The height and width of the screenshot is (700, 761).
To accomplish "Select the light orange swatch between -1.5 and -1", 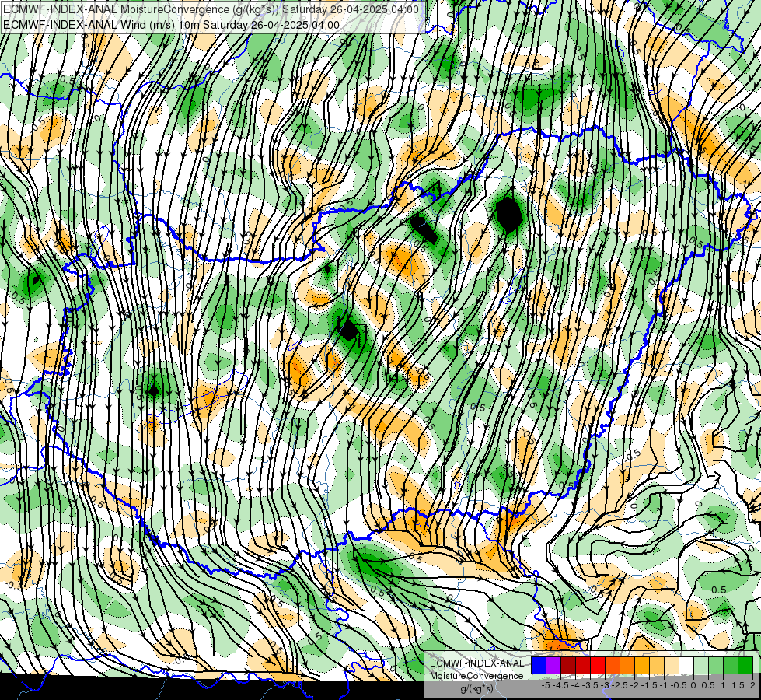I will tap(657, 665).
